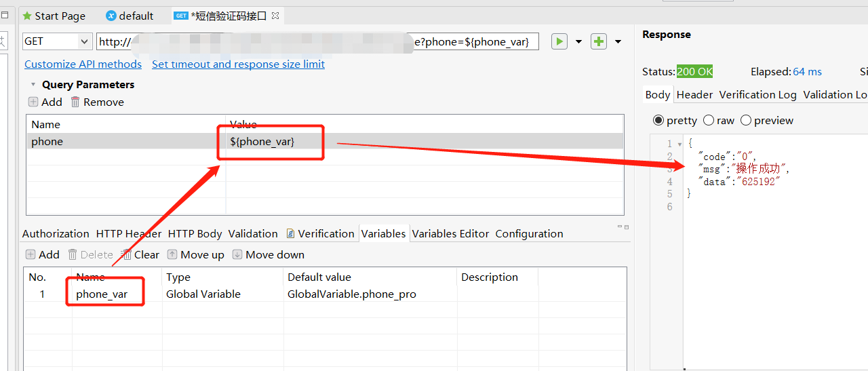Click Set timeout and response size limit
Screen dimensions: 868x371
238,64
